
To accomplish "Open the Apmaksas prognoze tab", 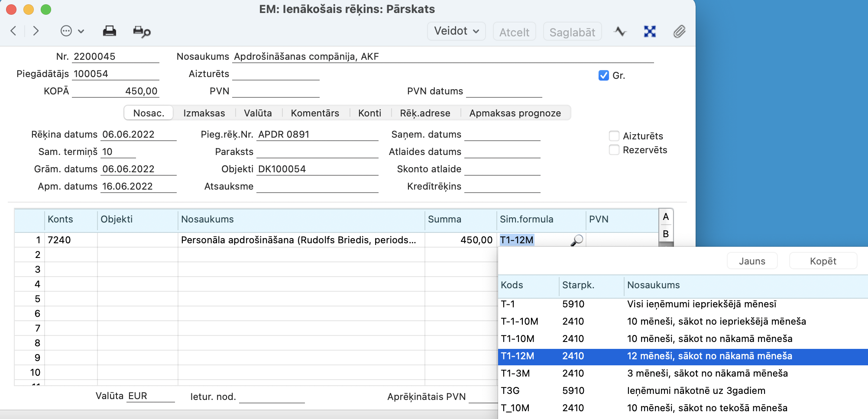I will click(x=515, y=113).
